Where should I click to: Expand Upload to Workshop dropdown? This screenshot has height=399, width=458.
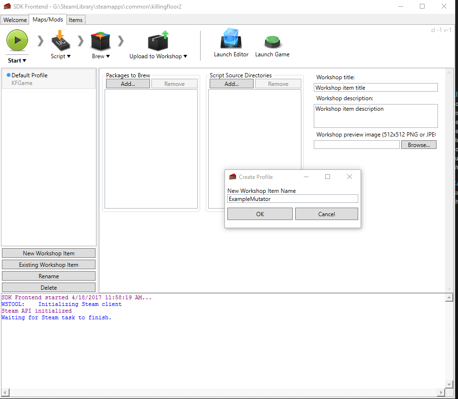[185, 56]
